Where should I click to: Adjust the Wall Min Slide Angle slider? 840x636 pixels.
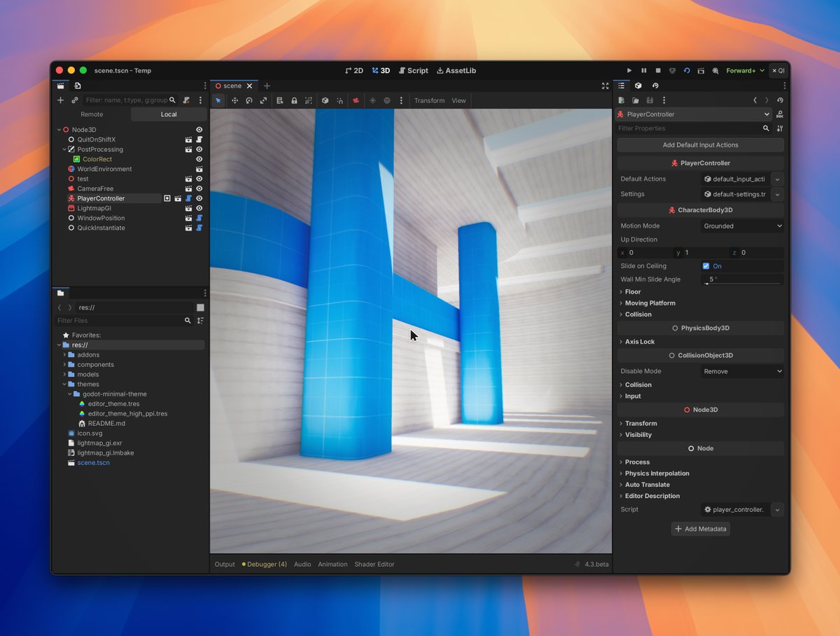coord(742,284)
